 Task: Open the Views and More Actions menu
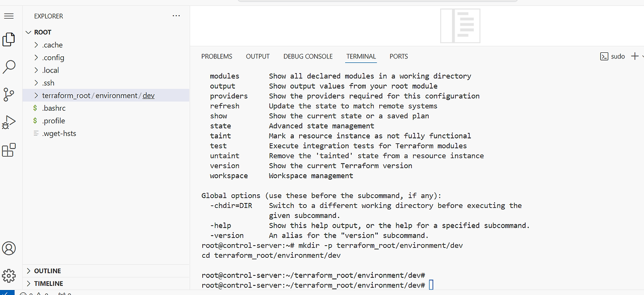(x=176, y=16)
